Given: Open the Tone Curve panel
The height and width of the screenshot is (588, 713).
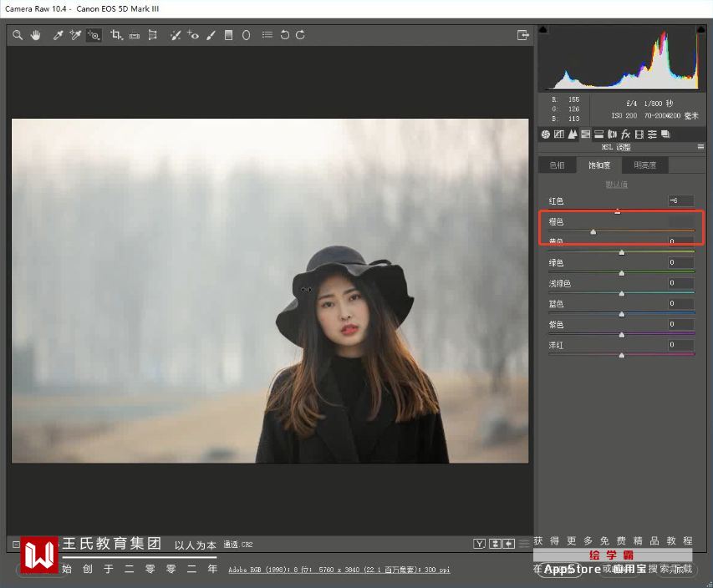Looking at the screenshot, I should 559,134.
